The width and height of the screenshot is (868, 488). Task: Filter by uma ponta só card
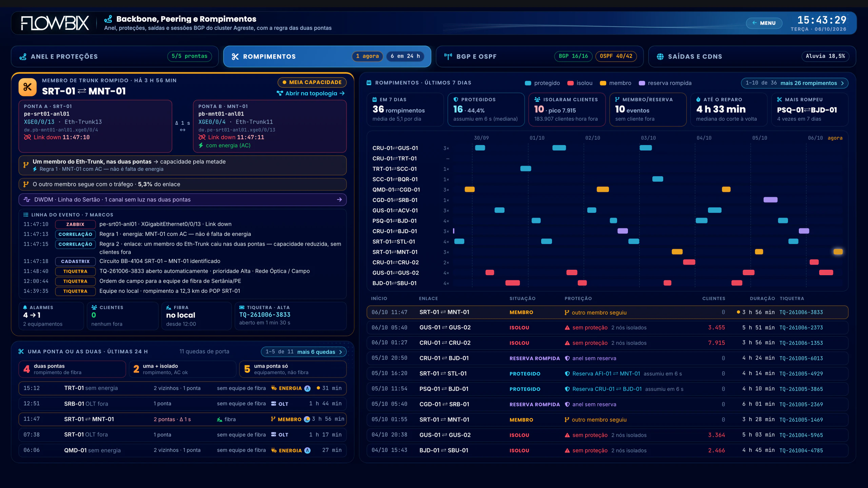point(293,369)
